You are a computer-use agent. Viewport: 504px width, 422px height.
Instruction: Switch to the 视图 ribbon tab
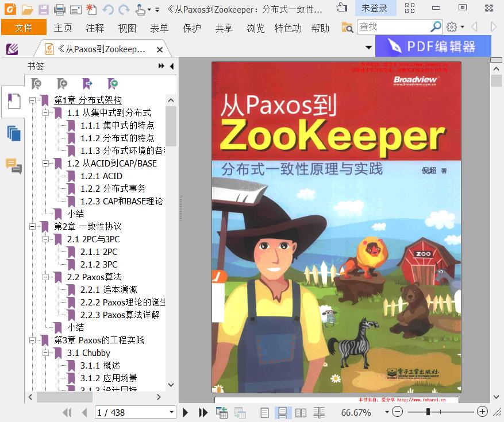click(127, 28)
